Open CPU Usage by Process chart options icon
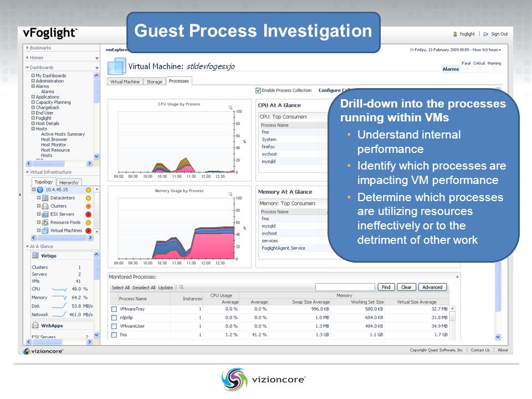Screen dimensions: 532x399 (x=231, y=107)
